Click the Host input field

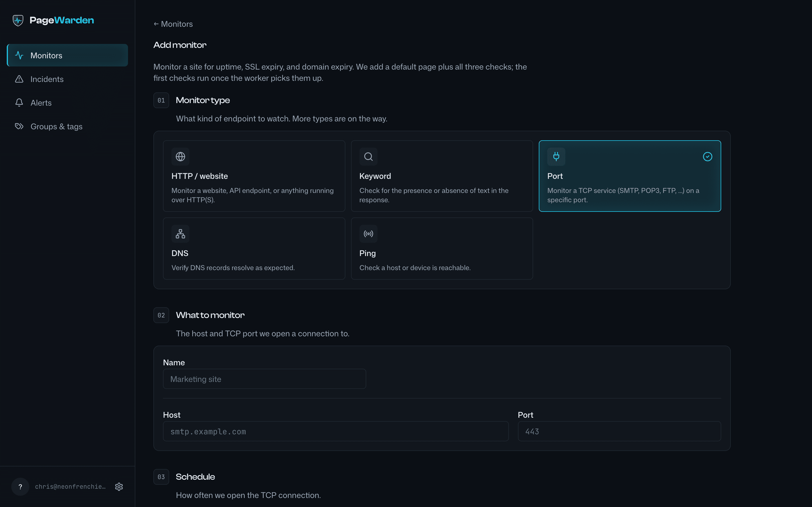[336, 431]
